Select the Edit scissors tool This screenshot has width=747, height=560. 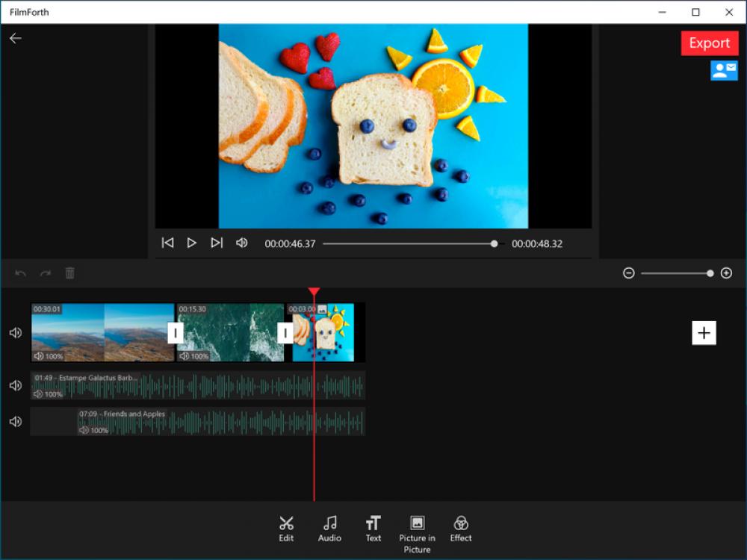[x=286, y=526]
